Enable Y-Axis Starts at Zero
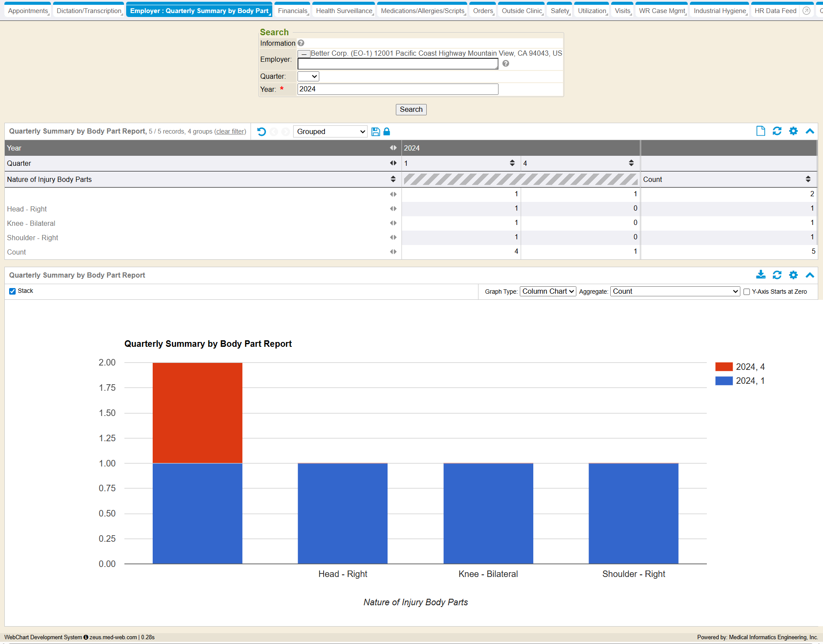Screen dimensions: 823x644 click(746, 292)
